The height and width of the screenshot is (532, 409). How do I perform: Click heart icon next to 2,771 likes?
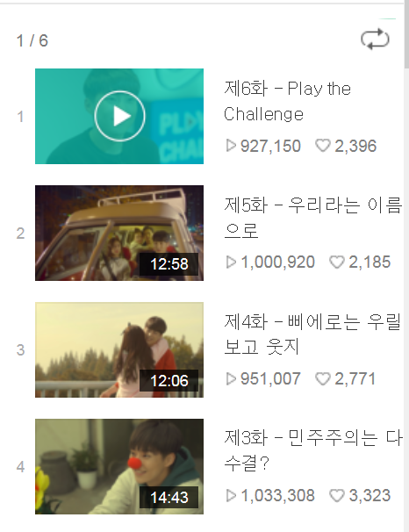pyautogui.click(x=322, y=379)
